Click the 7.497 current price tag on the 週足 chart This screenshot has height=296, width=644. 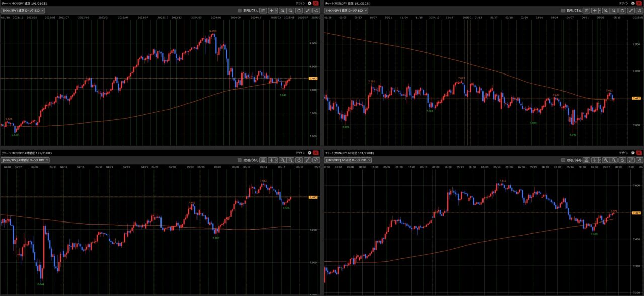click(x=313, y=78)
